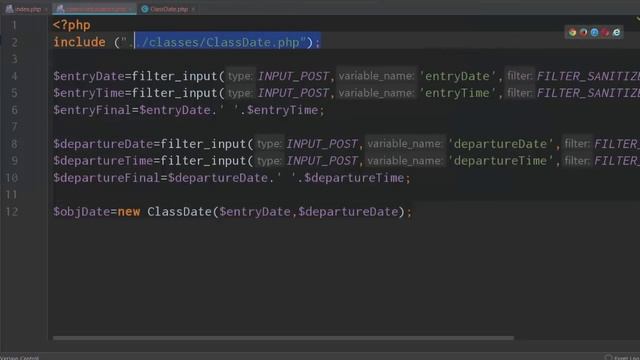Click the 'entryDate' string on line 4
The height and width of the screenshot is (360, 640).
[x=457, y=76]
